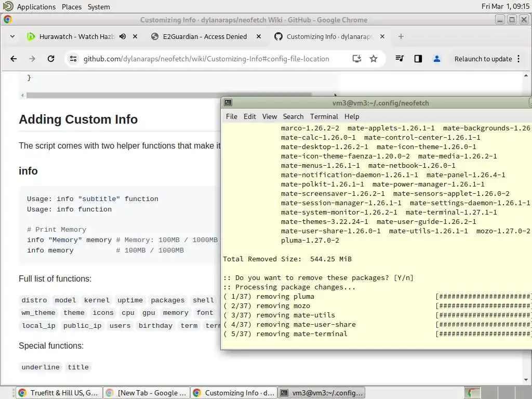
Task: Open the Terminal menu in terminal window
Action: (x=324, y=116)
